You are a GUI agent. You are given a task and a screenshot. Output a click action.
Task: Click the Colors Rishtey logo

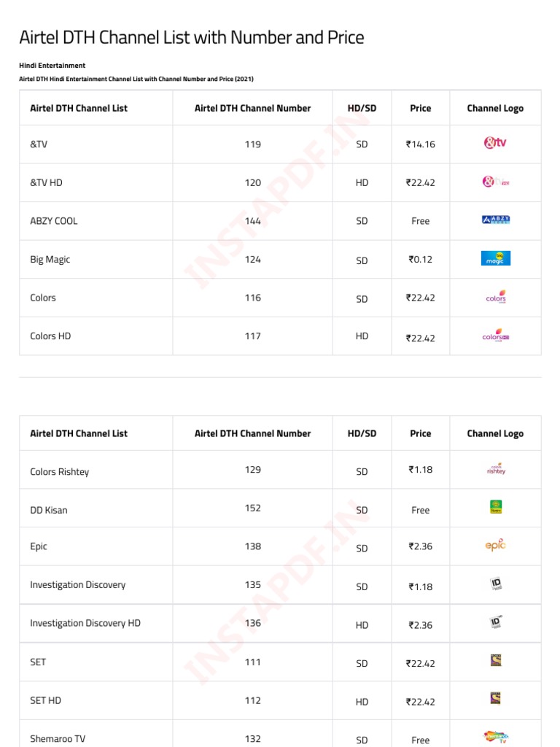[x=495, y=469]
